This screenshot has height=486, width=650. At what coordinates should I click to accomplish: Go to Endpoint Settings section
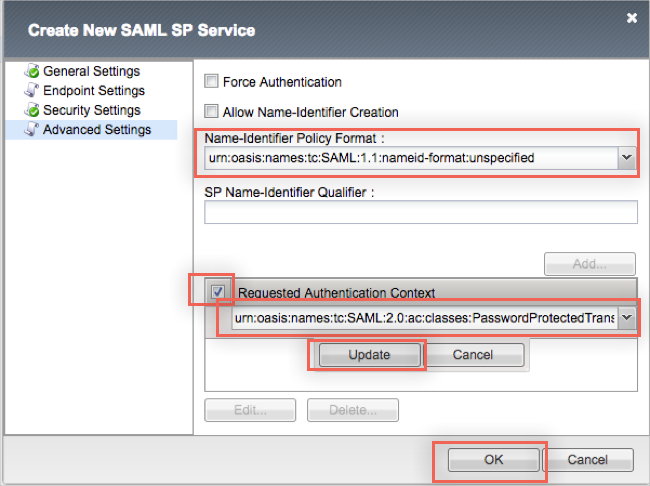[94, 91]
